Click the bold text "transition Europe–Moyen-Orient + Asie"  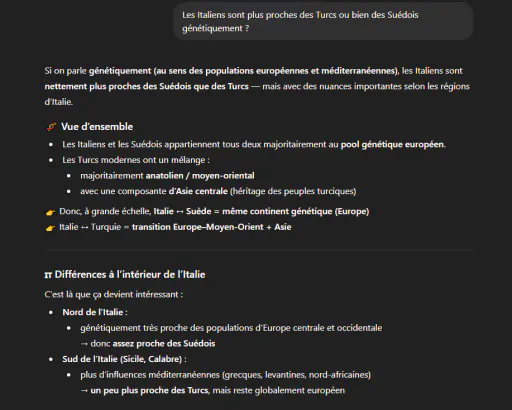pos(212,227)
